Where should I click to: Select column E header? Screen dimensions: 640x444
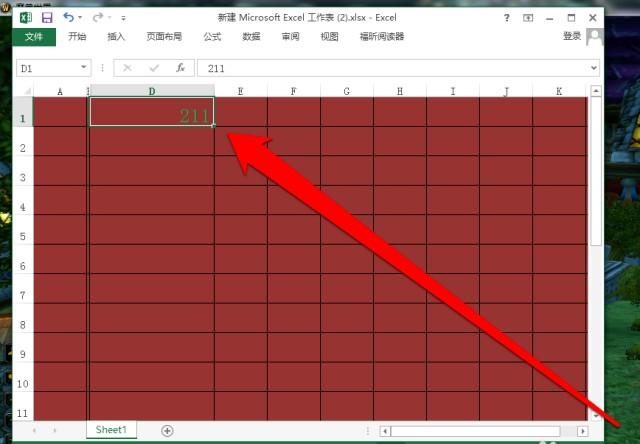coord(241,91)
